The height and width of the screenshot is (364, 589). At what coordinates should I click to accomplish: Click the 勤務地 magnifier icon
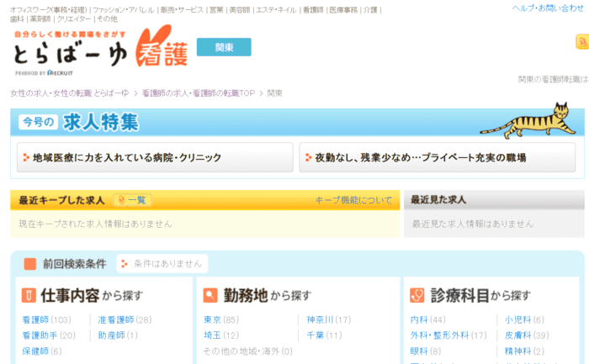point(210,295)
